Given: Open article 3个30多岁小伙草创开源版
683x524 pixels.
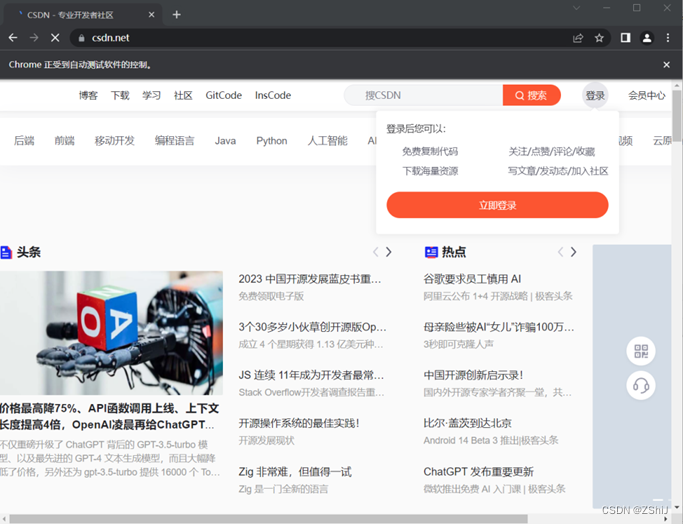Looking at the screenshot, I should [312, 327].
